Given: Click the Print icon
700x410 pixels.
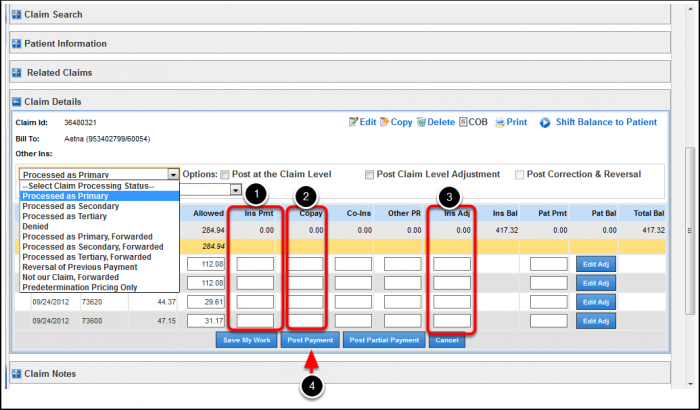Looking at the screenshot, I should pyautogui.click(x=500, y=122).
